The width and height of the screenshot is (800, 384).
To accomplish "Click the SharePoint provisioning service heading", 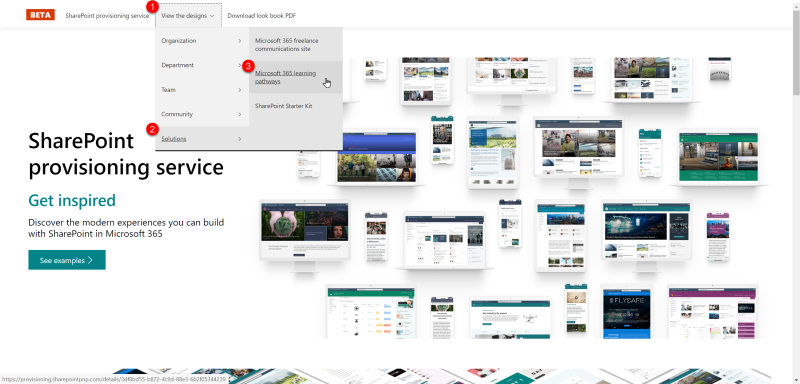I will (126, 153).
